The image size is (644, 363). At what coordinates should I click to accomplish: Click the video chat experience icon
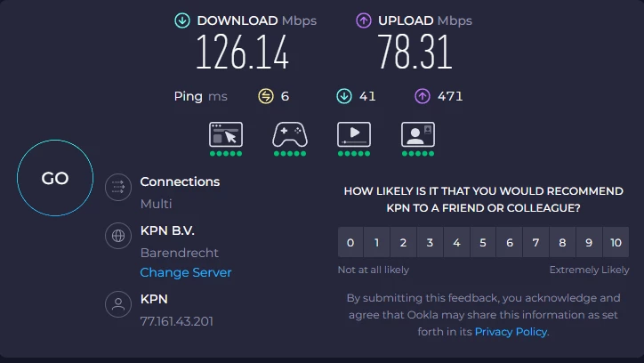point(417,134)
